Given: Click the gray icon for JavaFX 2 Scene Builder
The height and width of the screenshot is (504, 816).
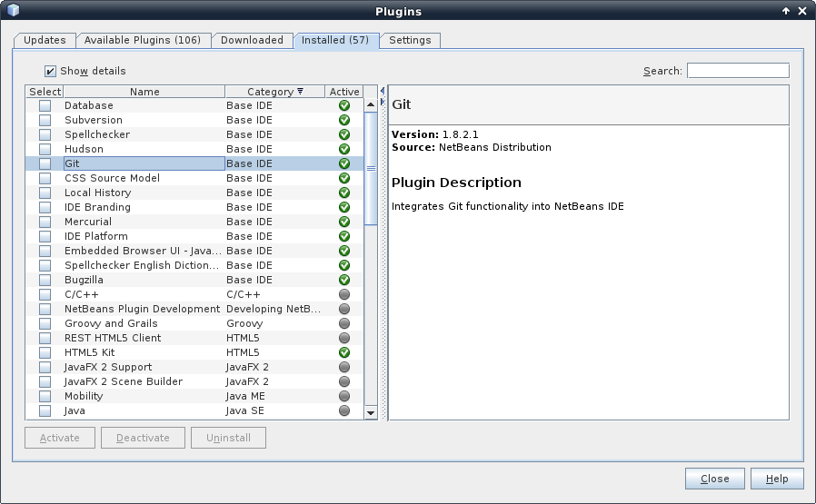Looking at the screenshot, I should click(x=344, y=381).
